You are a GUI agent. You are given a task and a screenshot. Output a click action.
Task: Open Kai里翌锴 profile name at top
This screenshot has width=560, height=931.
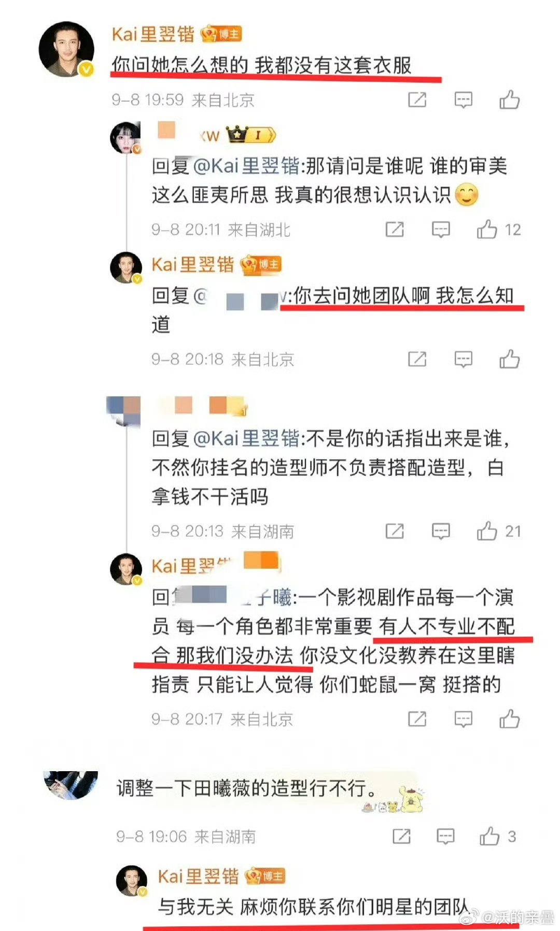(x=153, y=35)
